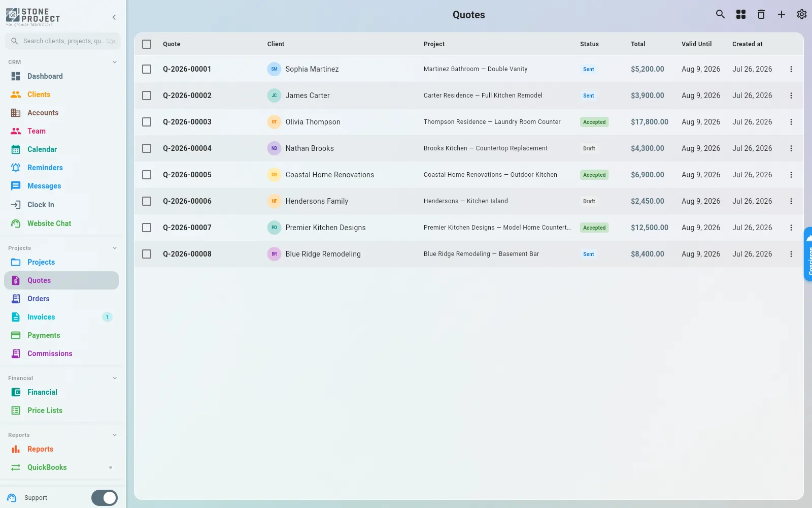Screen dimensions: 812x508
Task: Collapse the Reports section chevron
Action: tap(115, 435)
